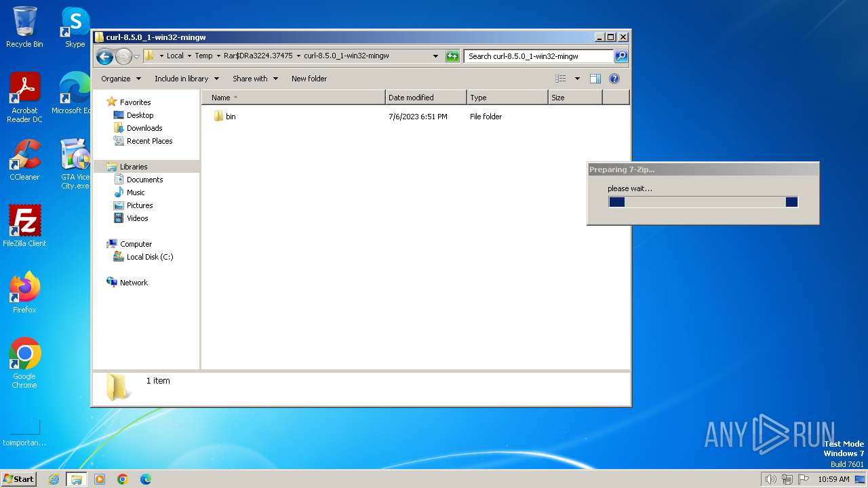Select Libraries in the navigation pane
868x488 pixels.
click(x=134, y=167)
